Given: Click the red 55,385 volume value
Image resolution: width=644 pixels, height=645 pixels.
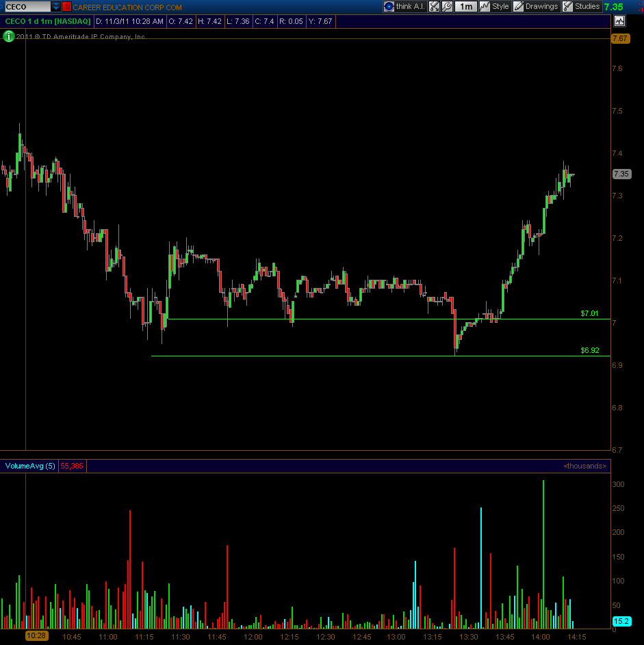Looking at the screenshot, I should [x=72, y=466].
